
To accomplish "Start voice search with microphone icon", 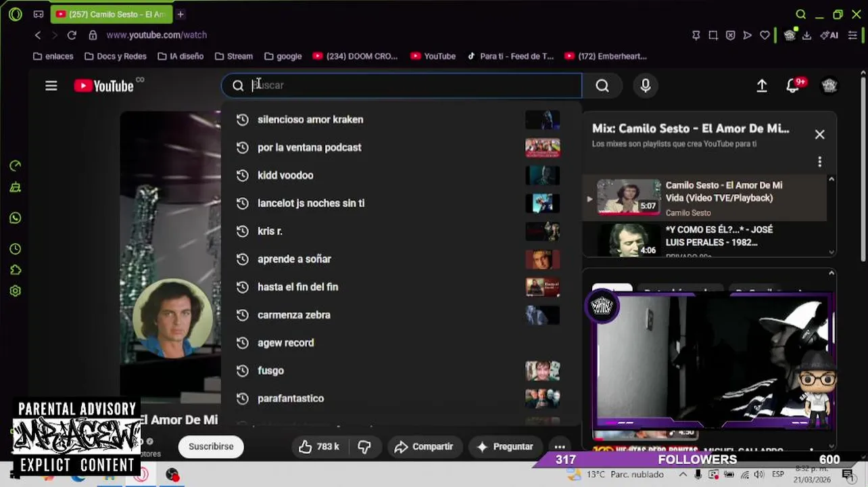I will 646,86.
